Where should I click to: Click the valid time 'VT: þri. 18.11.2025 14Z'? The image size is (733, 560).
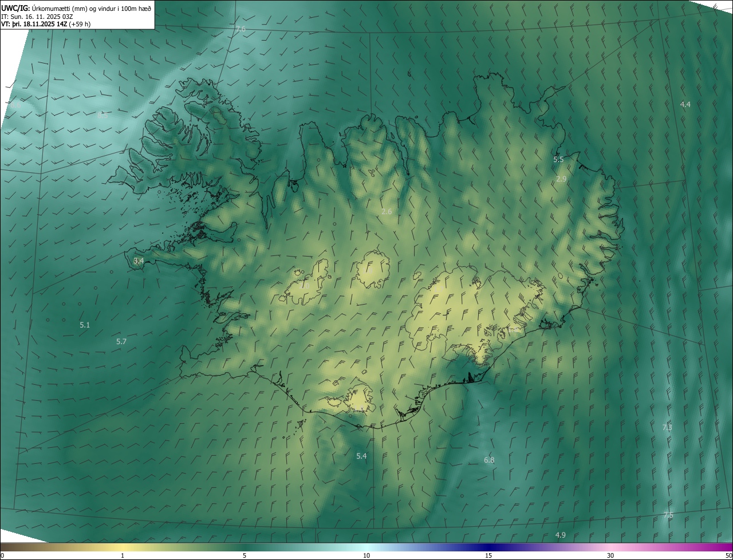[34, 24]
